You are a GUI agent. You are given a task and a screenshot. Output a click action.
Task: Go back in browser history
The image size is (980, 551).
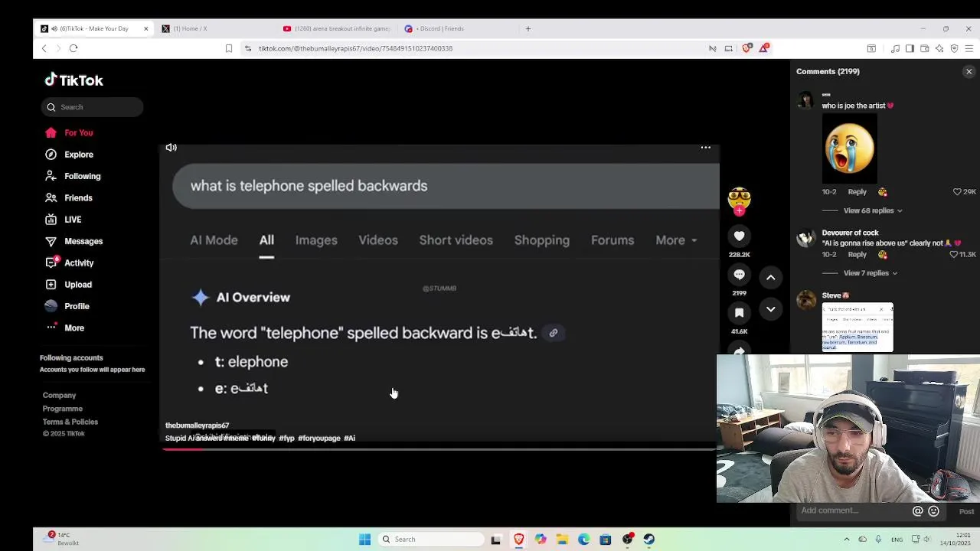tap(44, 48)
